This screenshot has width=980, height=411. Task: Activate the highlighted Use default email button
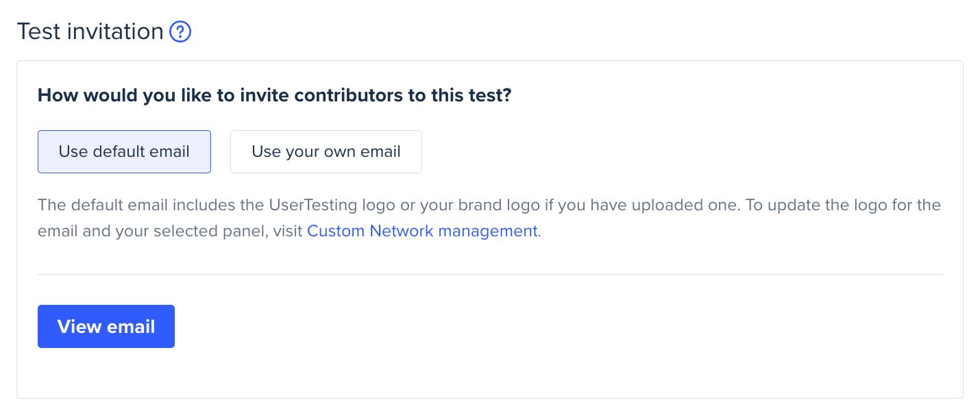[124, 151]
